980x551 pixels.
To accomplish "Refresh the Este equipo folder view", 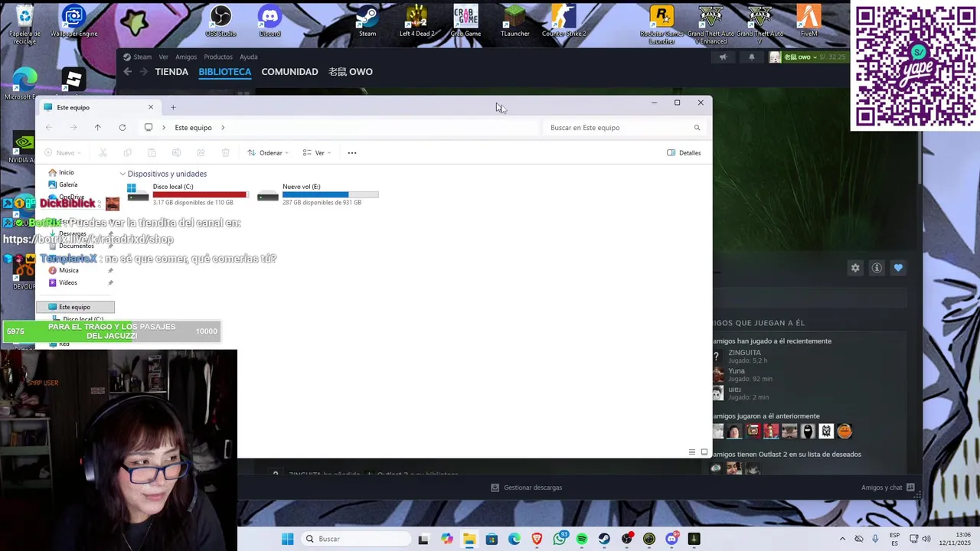I will (122, 128).
